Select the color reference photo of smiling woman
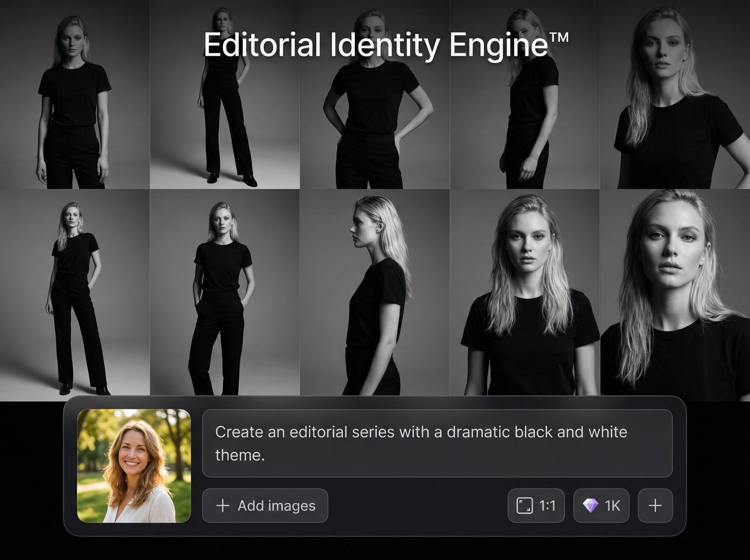Image resolution: width=750 pixels, height=560 pixels. click(134, 466)
